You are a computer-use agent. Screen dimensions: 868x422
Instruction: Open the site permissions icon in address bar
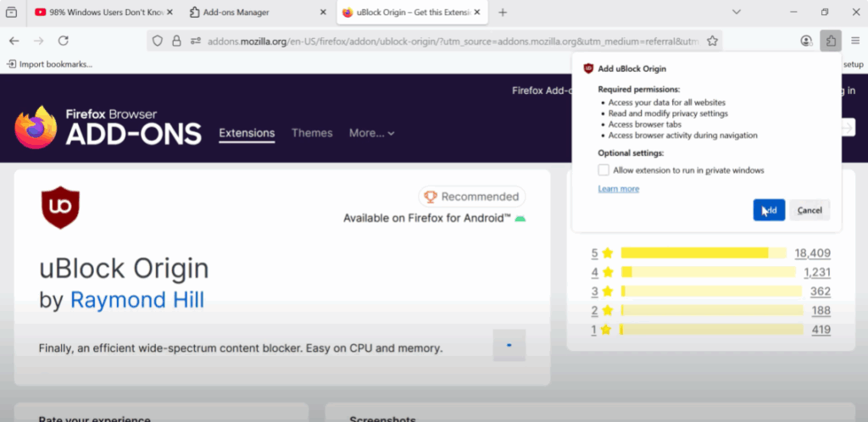(196, 41)
